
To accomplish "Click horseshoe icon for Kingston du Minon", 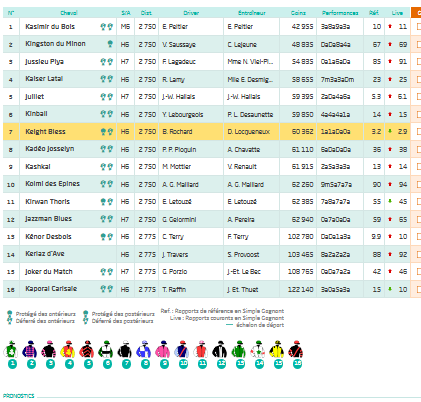I will click(x=110, y=44).
